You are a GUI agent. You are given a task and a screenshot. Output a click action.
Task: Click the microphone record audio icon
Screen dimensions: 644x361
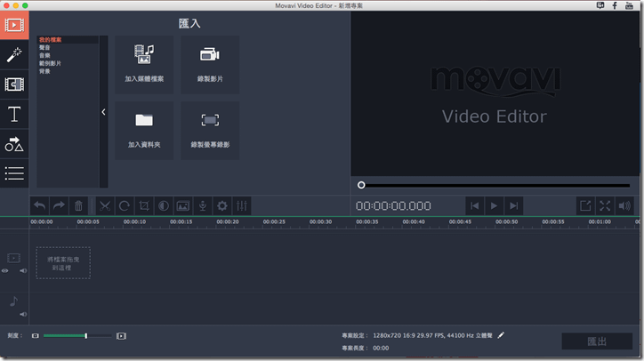tap(203, 205)
